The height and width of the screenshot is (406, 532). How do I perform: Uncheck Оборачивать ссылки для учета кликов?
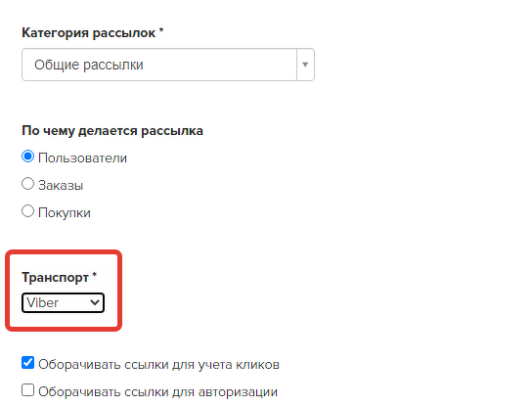pos(27,363)
